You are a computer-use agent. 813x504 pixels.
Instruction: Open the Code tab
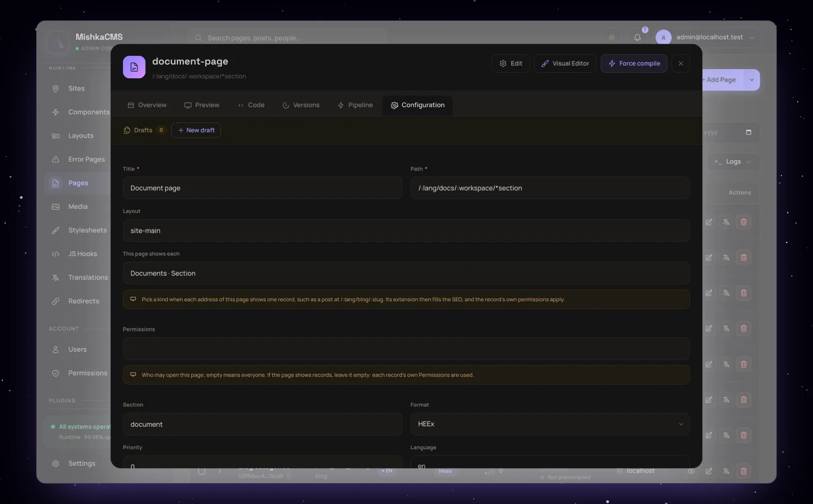[x=251, y=105]
